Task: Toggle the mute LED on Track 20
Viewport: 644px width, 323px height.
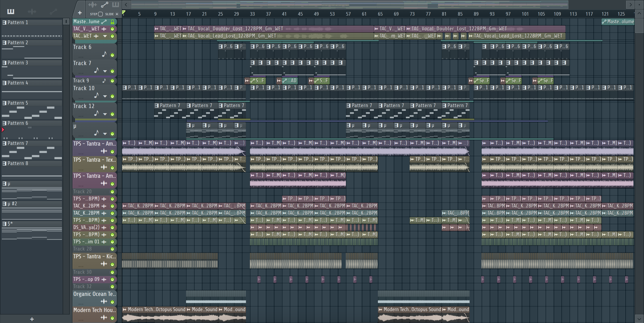Action: coord(112,192)
